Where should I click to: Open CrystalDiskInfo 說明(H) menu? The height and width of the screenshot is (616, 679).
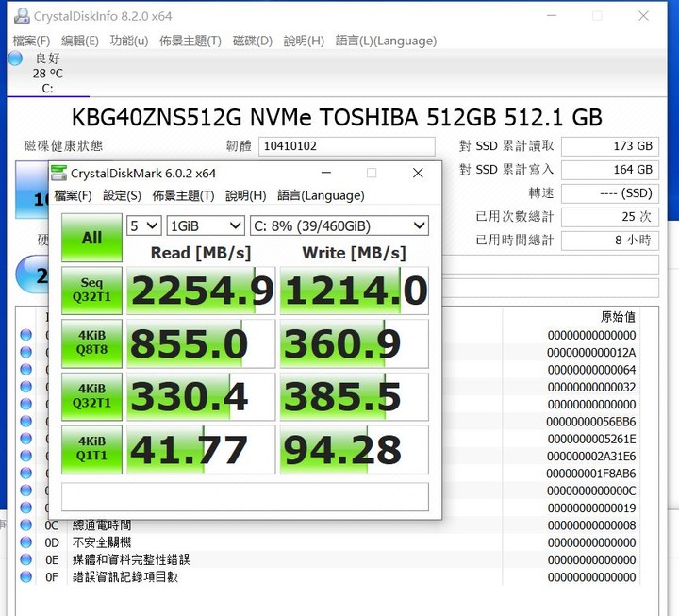coord(304,41)
